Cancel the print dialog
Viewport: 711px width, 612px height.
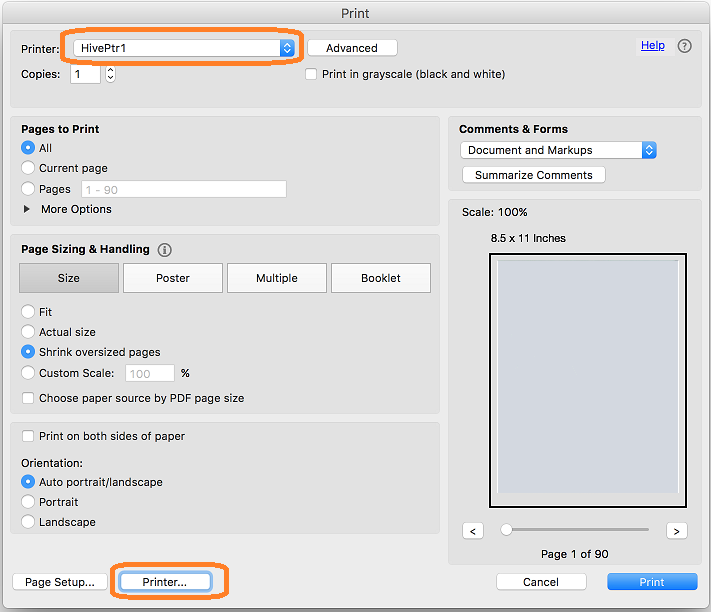541,582
